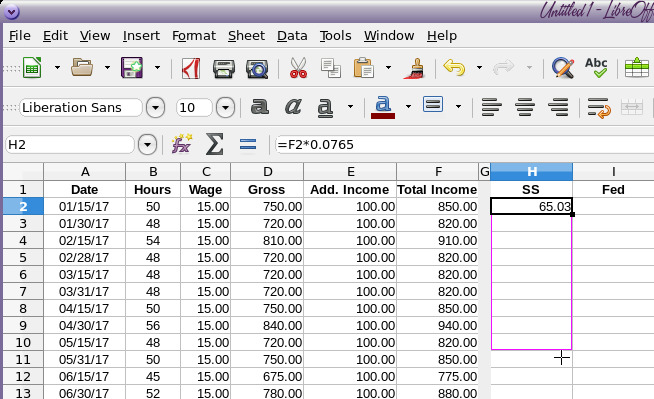Click the Font Name field Liberation Sans
The height and width of the screenshot is (399, 654).
[81, 108]
